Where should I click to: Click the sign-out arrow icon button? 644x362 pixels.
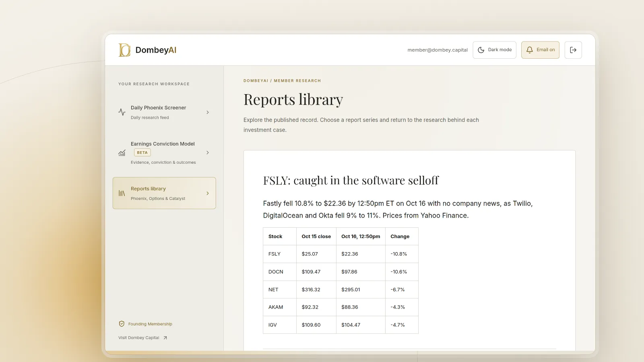pos(573,50)
